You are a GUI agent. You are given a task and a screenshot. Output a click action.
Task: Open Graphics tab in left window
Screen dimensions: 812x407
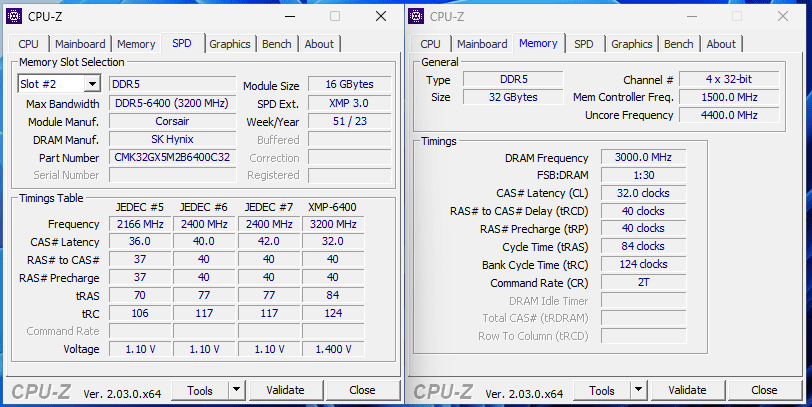pos(230,44)
